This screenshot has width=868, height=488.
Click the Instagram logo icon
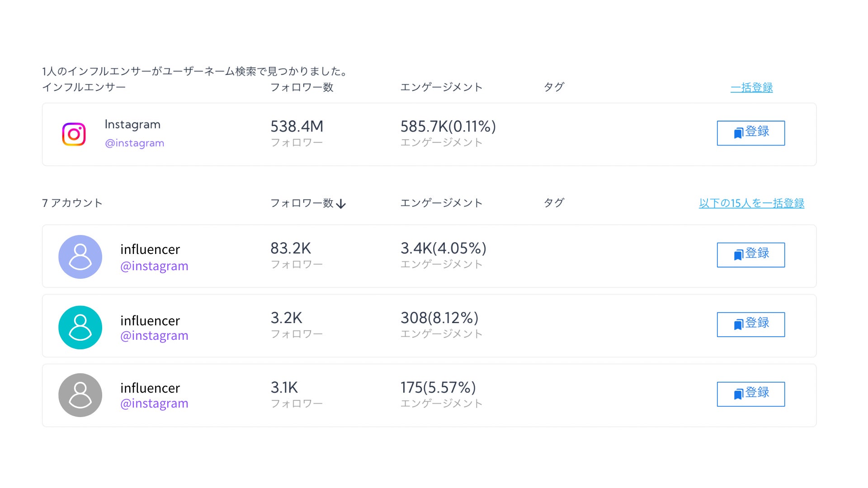click(x=74, y=134)
